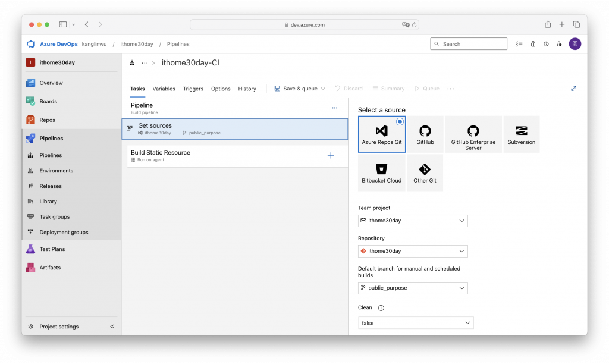The image size is (609, 364).
Task: Reload the page in Safari
Action: [415, 25]
